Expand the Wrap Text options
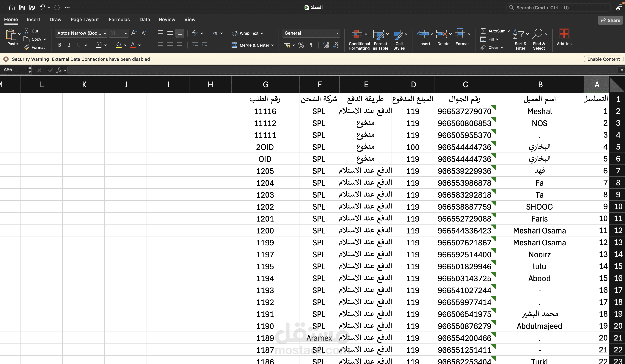The width and height of the screenshot is (625, 364). click(262, 33)
